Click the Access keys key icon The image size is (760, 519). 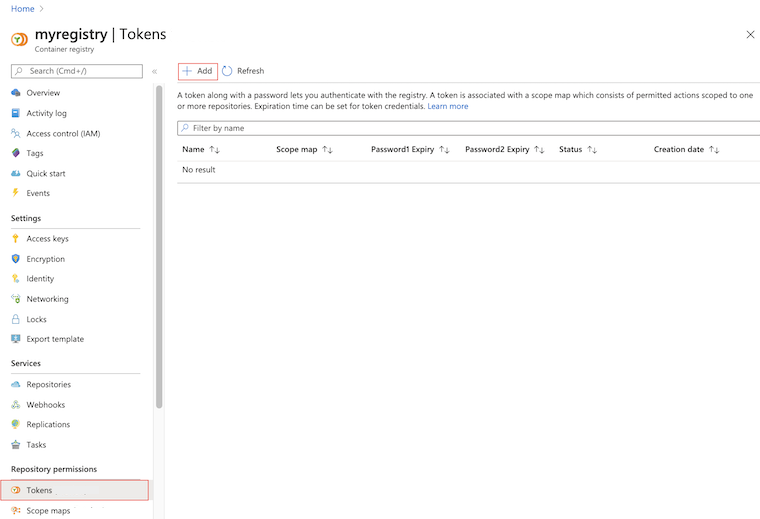(16, 238)
